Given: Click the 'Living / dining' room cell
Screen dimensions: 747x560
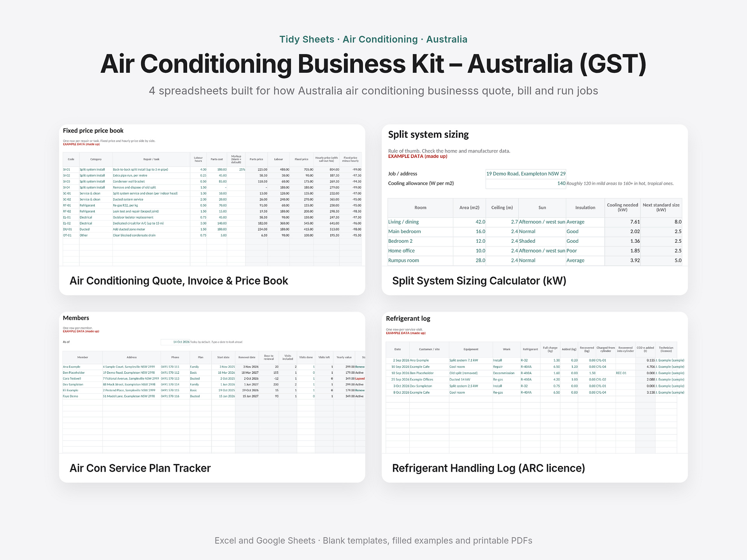Looking at the screenshot, I should [420, 222].
